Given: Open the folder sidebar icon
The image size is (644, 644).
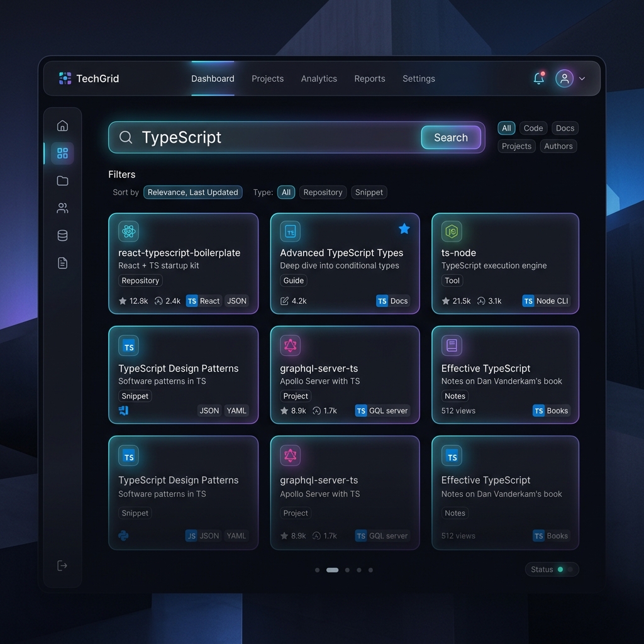Looking at the screenshot, I should (62, 180).
